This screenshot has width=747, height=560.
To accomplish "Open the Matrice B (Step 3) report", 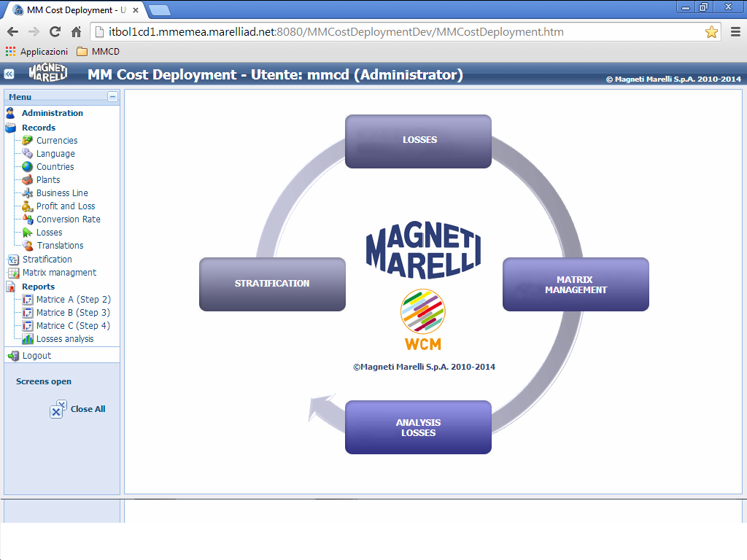I will point(74,312).
